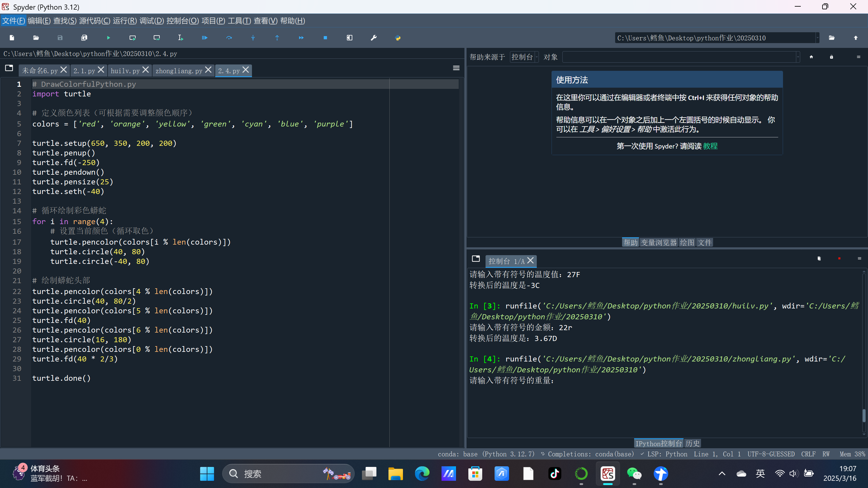Click the Stop debugging square icon

325,38
